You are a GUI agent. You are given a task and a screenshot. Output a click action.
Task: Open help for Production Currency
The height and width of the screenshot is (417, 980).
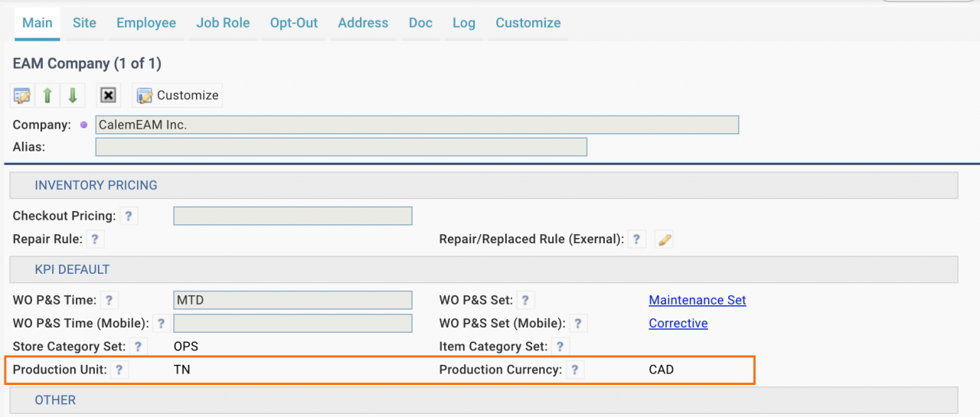pyautogui.click(x=575, y=370)
